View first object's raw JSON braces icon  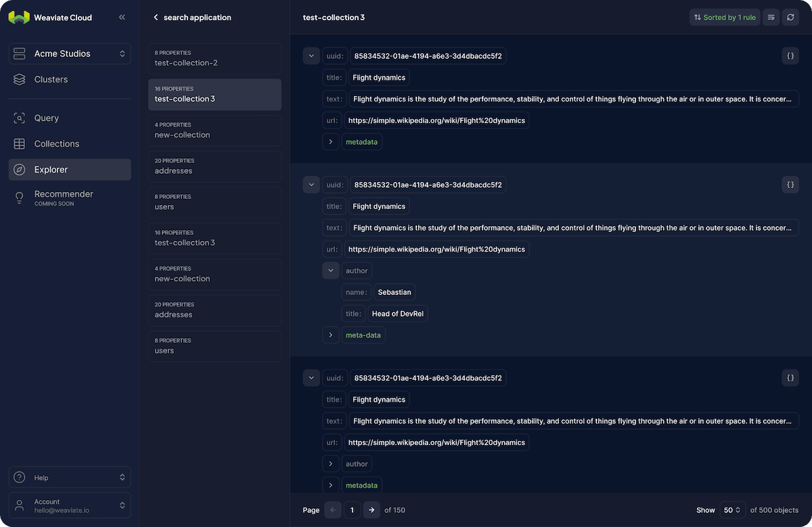click(790, 56)
